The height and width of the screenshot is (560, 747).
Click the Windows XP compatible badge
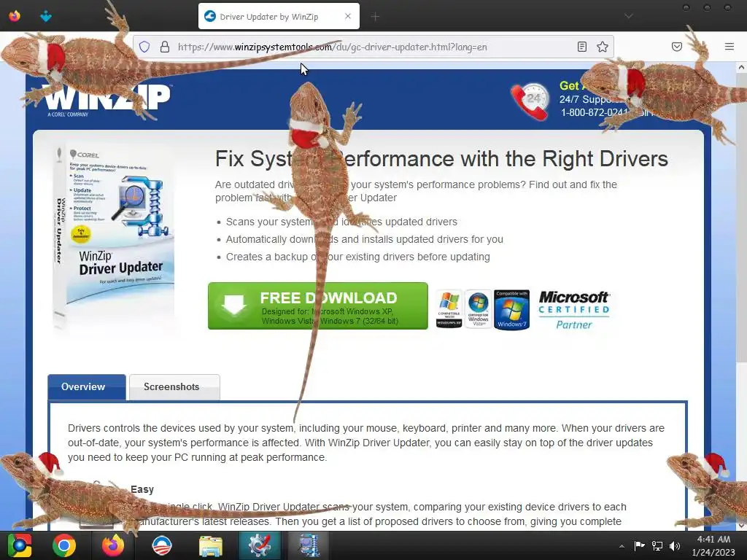(449, 308)
